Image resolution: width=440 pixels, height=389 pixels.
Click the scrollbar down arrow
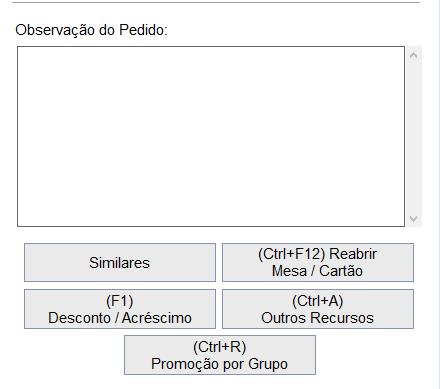(x=414, y=219)
